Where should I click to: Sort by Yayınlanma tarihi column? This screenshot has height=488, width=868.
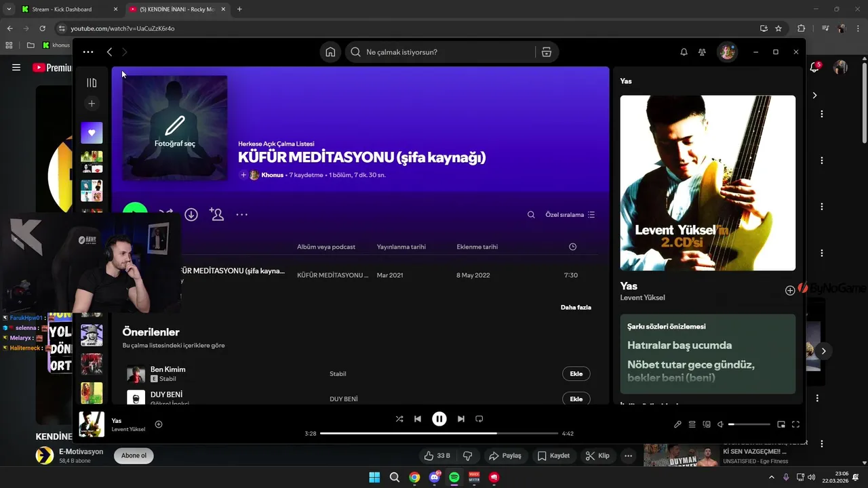click(x=401, y=247)
